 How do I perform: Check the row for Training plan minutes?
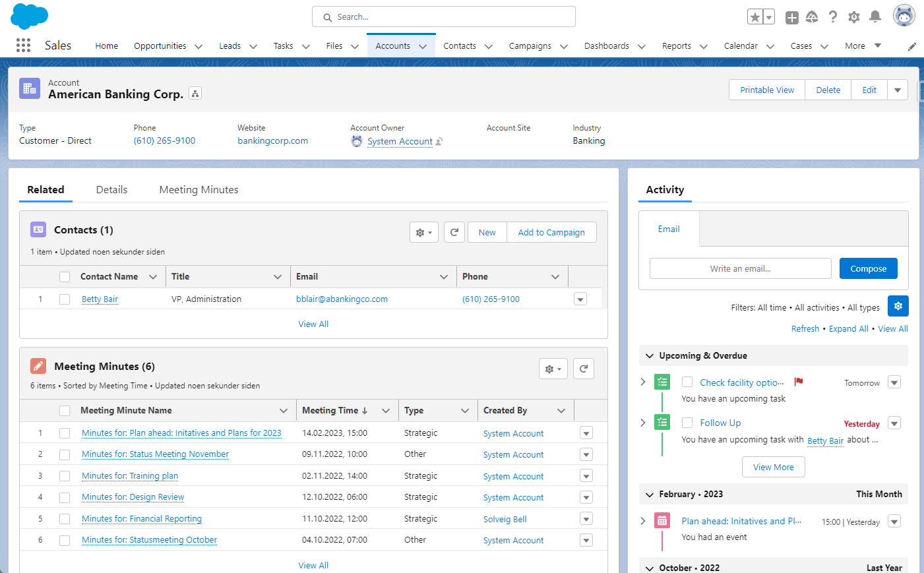point(65,476)
